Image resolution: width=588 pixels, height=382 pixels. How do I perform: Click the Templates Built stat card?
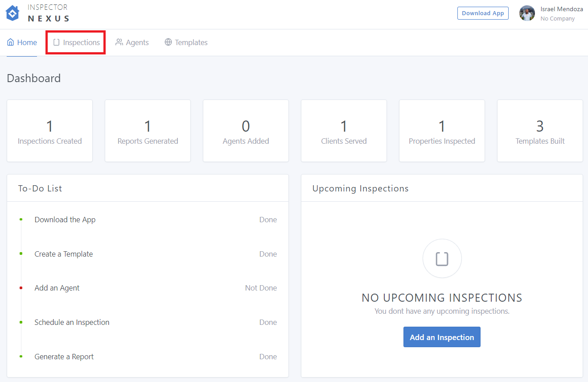[540, 131]
